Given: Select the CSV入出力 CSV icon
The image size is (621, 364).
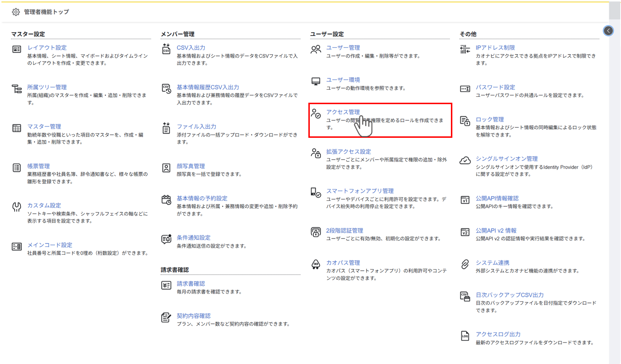Looking at the screenshot, I should click(x=166, y=49).
